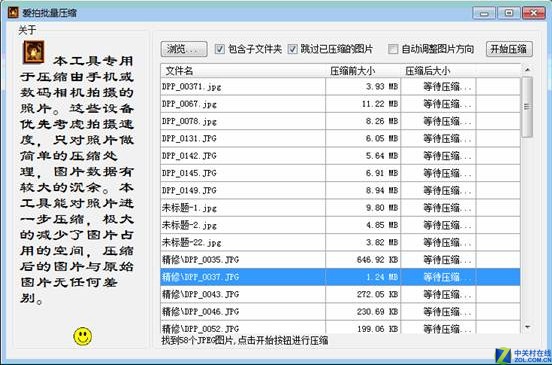The width and height of the screenshot is (552, 365).
Task: Toggle the 跳过已压缩的图片 checkbox
Action: (x=292, y=49)
